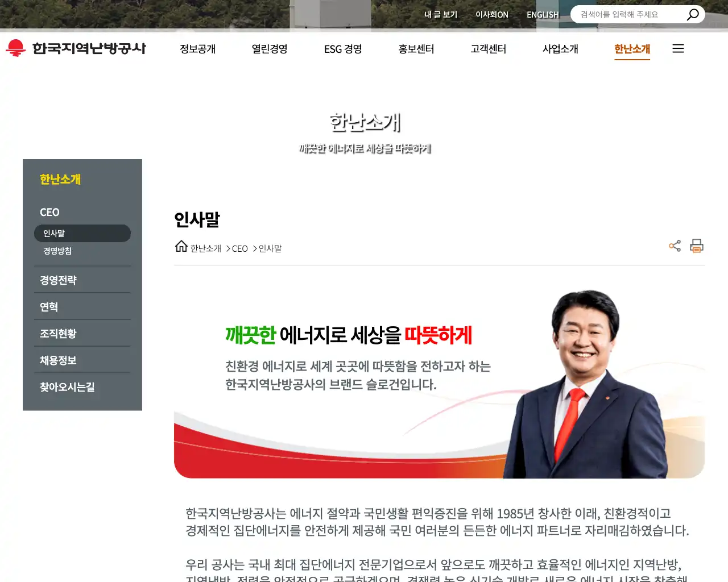This screenshot has height=582, width=728.
Task: Click the CEO greeting banner image
Action: pyautogui.click(x=439, y=384)
